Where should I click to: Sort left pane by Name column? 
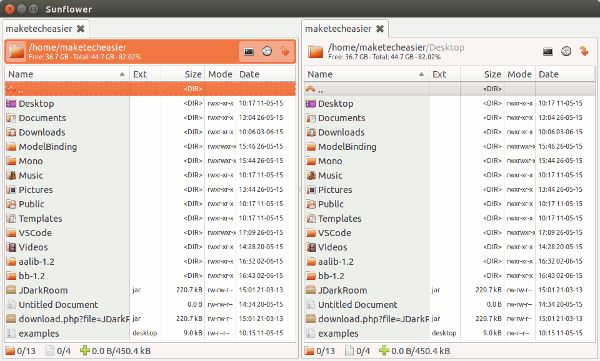coord(67,74)
